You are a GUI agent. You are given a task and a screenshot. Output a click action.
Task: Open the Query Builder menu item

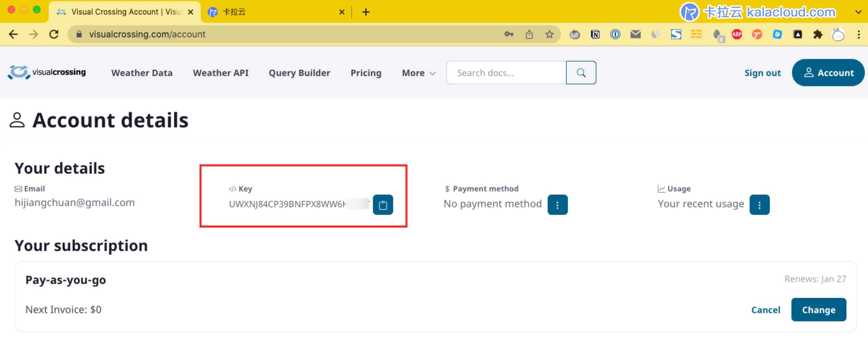[299, 73]
